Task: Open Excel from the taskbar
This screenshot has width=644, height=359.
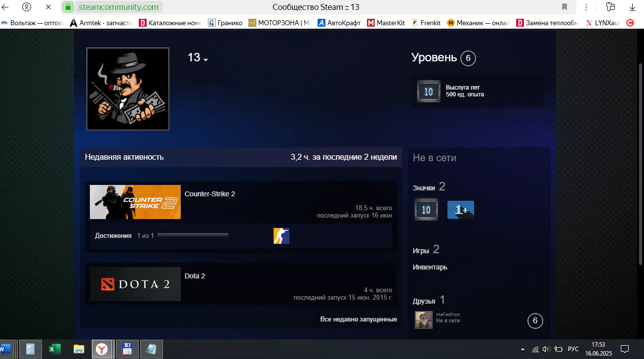Action: coord(54,349)
